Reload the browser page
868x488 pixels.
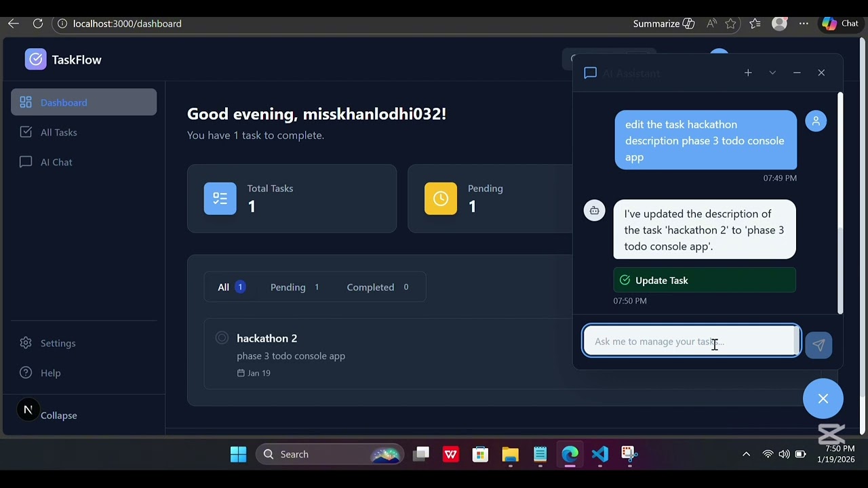(x=38, y=23)
